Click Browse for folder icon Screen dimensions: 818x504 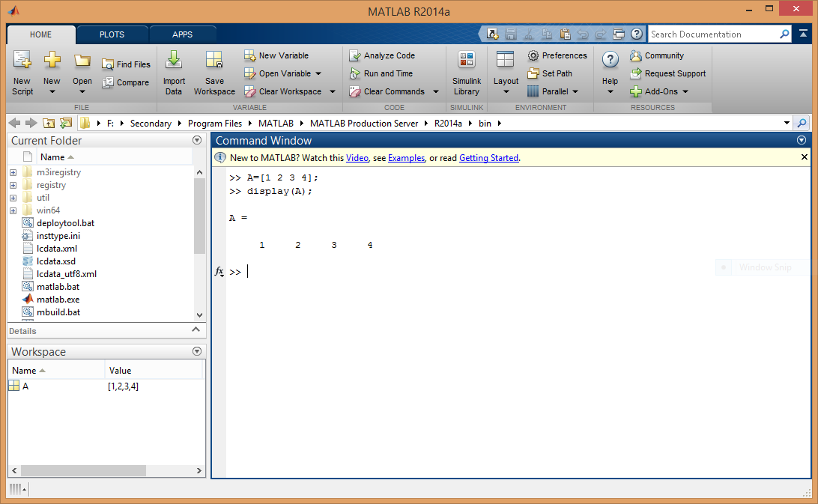click(x=66, y=123)
